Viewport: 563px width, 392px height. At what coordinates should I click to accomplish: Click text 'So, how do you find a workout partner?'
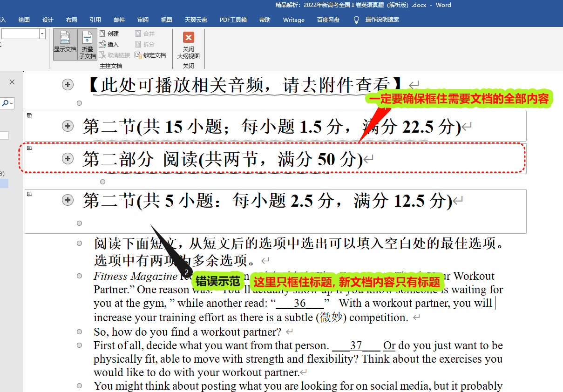coord(187,332)
